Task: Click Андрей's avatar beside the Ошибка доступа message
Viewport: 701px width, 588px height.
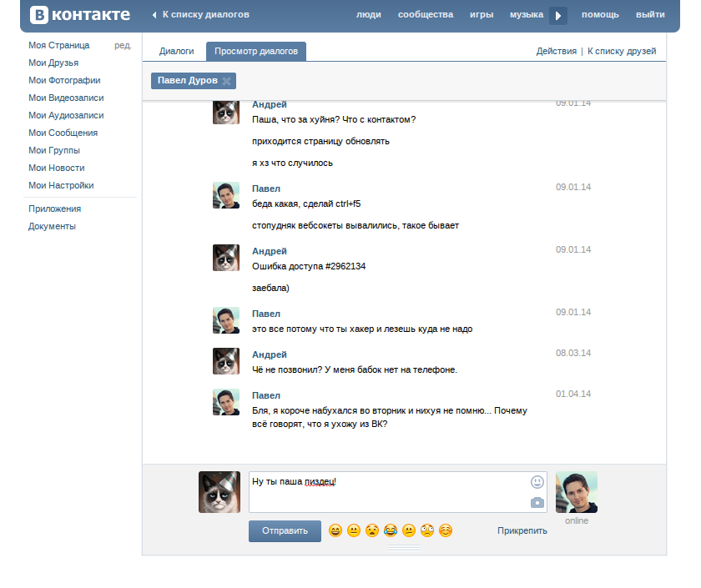Action: (226, 258)
